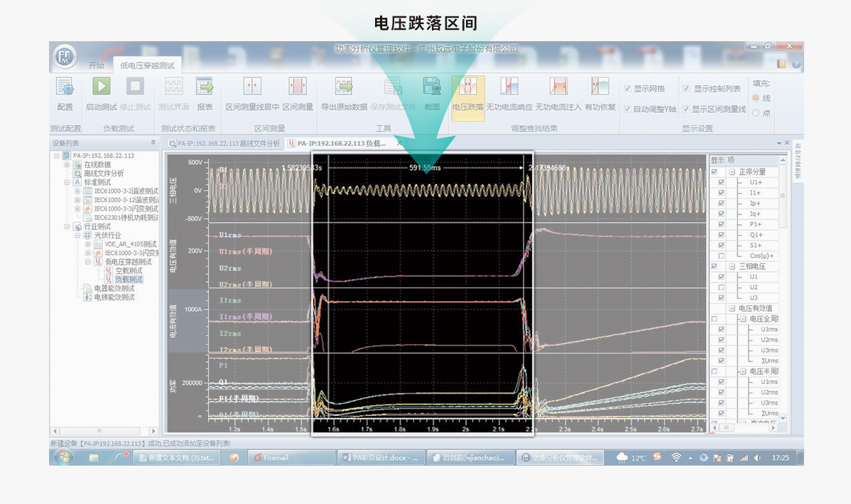Click the 配置 configuration icon
The height and width of the screenshot is (504, 851).
65,87
